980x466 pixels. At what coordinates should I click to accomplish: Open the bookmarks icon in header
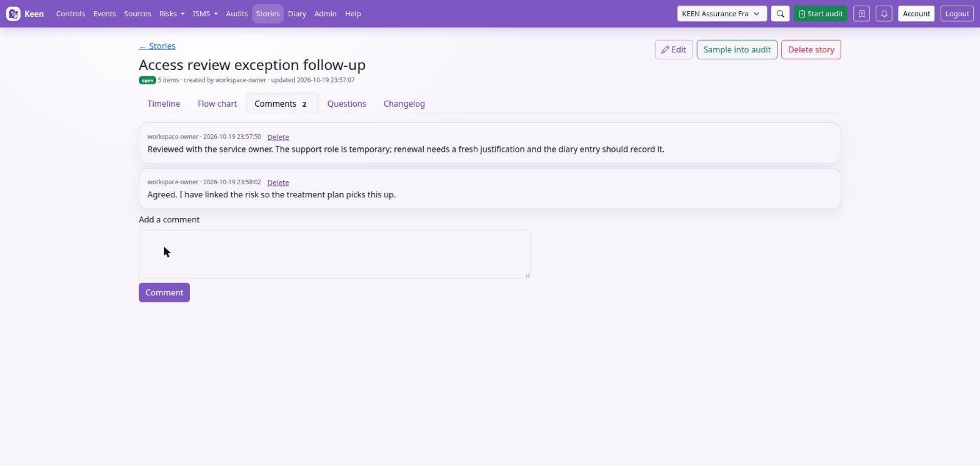(x=861, y=14)
